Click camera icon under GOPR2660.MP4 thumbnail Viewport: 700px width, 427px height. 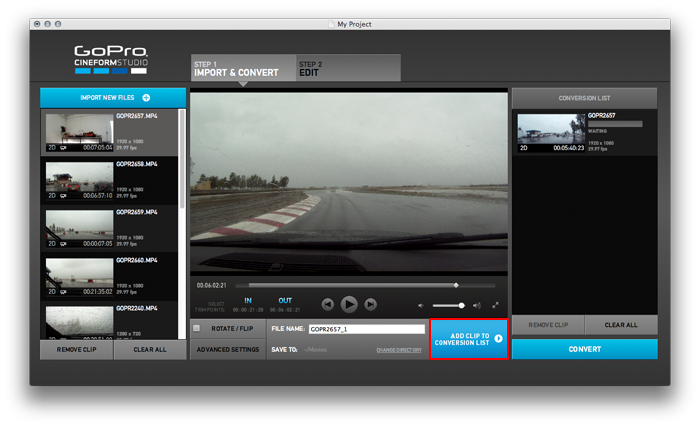pos(63,292)
